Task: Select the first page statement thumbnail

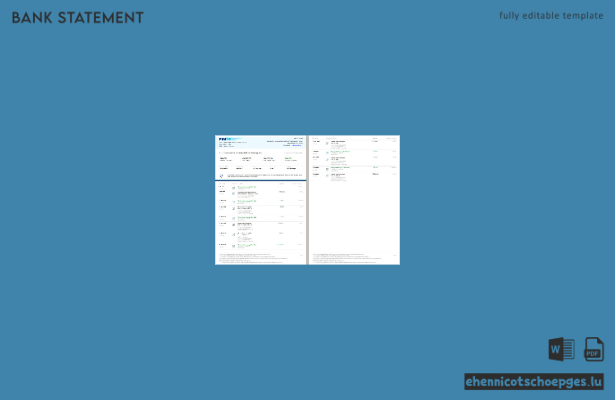Action: coord(260,200)
